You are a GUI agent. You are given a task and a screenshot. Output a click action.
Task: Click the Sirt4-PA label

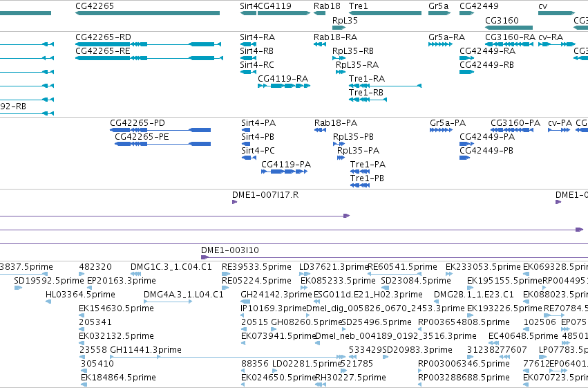[258, 123]
